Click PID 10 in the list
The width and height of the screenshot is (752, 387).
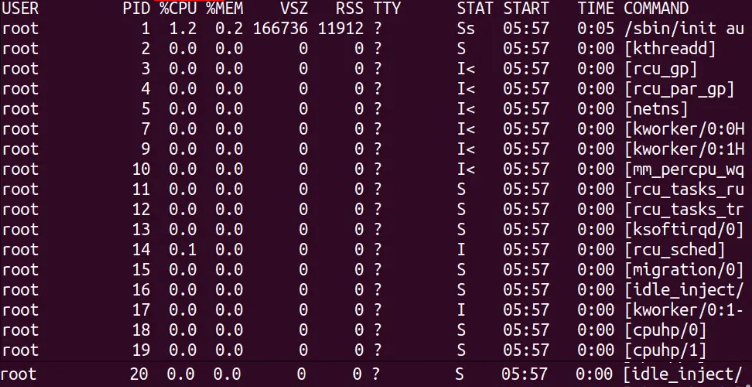[141, 170]
